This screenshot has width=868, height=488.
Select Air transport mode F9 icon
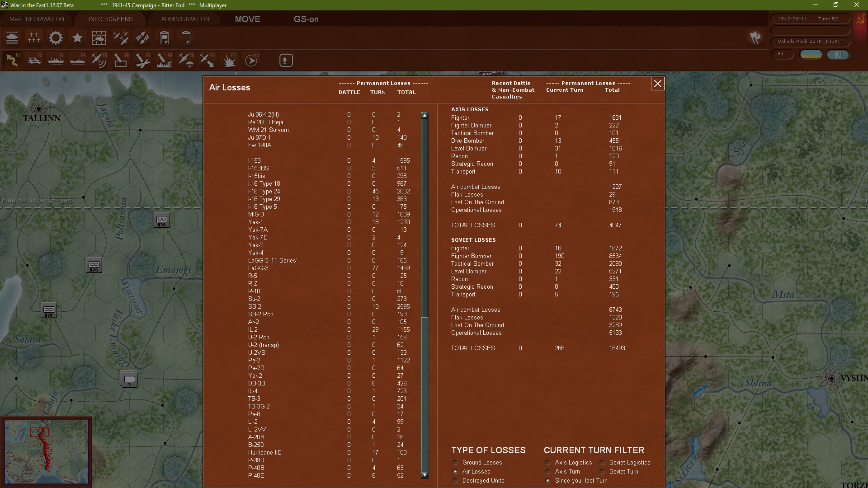(186, 60)
